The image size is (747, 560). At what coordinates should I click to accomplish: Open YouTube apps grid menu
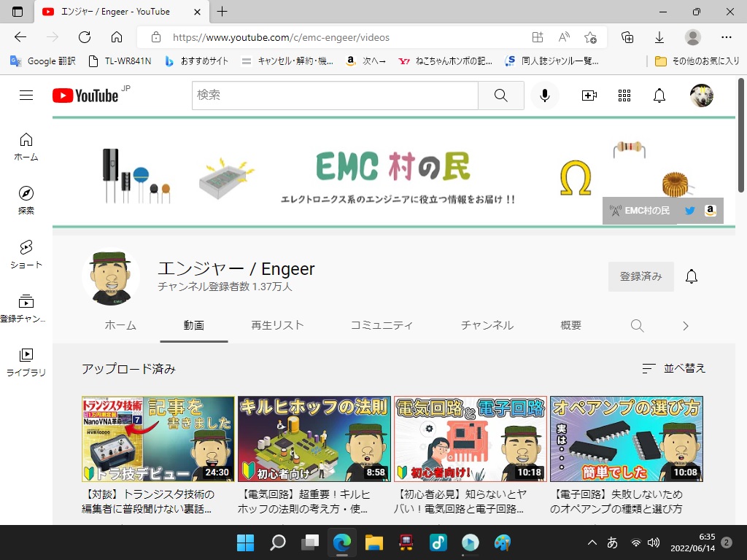pos(624,96)
